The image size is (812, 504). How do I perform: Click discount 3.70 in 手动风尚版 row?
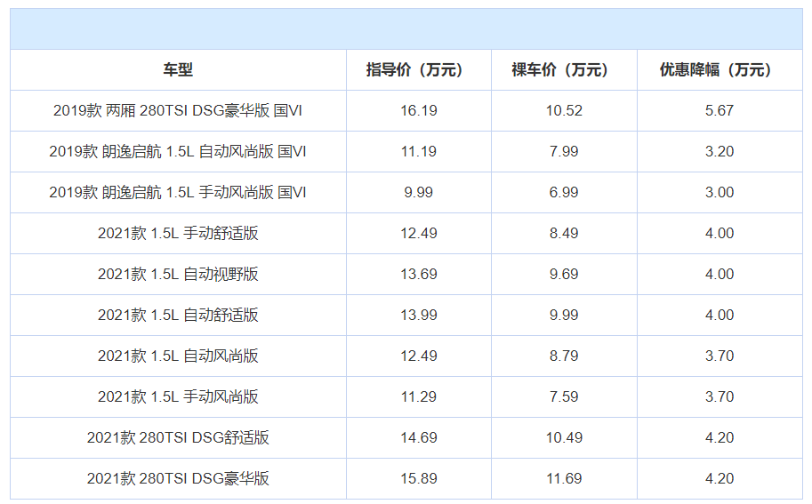pos(720,396)
